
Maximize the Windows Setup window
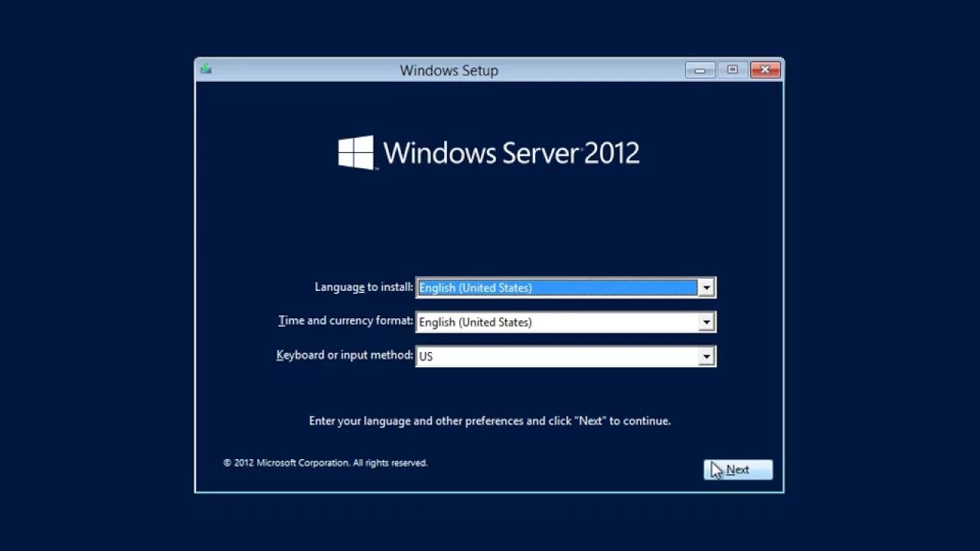pyautogui.click(x=733, y=70)
